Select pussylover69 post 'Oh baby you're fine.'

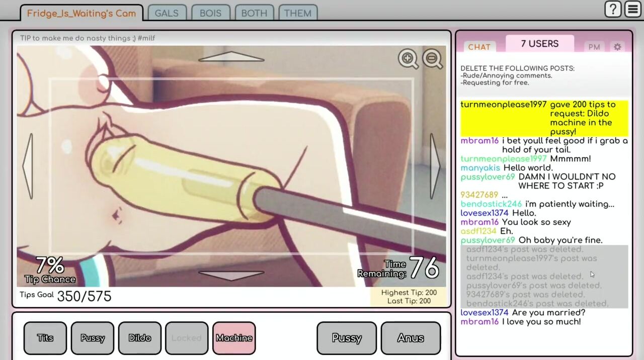(531, 240)
